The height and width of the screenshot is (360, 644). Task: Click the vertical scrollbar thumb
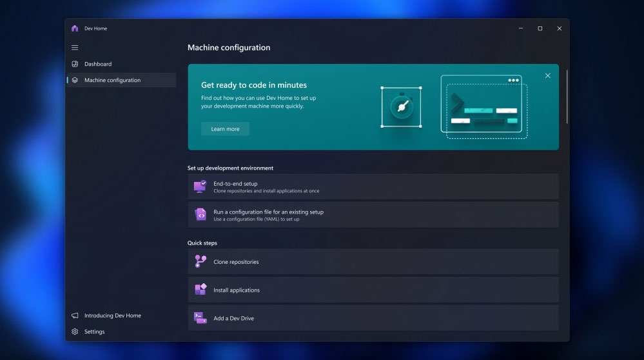(567, 97)
